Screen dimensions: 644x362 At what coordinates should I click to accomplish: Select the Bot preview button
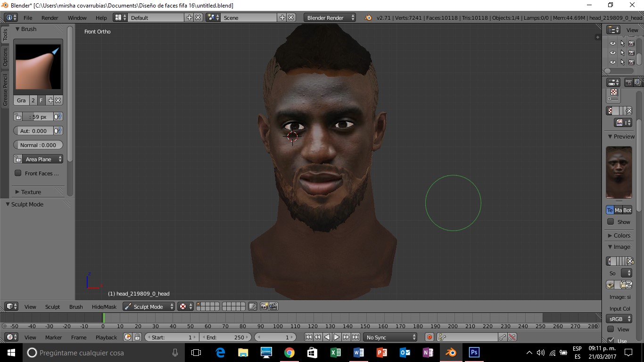tap(627, 210)
